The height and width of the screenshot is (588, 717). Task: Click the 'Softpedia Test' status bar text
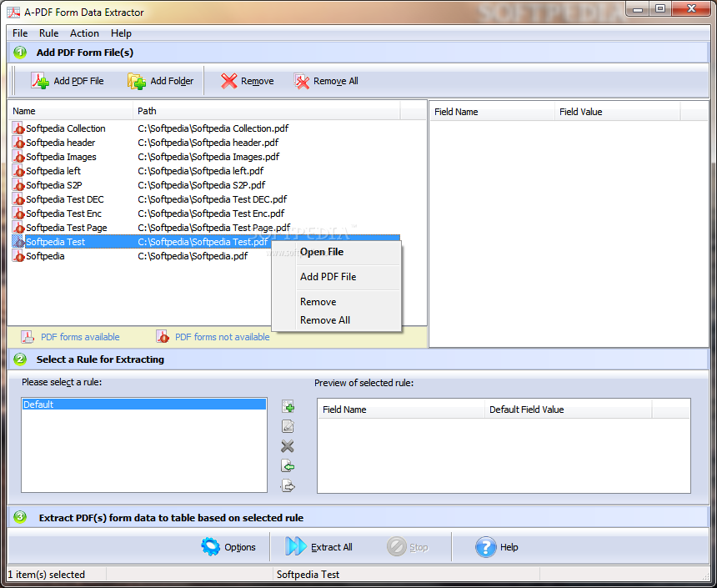(308, 575)
